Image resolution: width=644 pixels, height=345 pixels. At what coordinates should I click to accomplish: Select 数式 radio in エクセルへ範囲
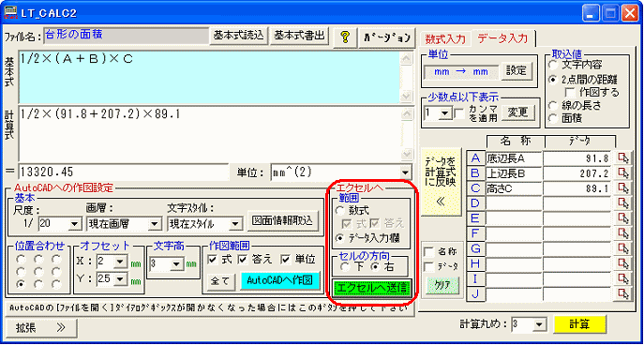pos(339,211)
